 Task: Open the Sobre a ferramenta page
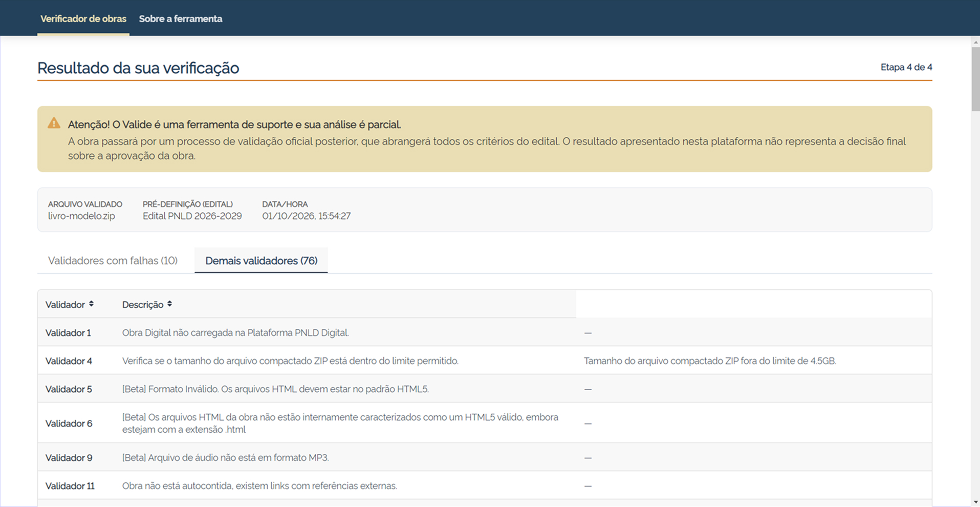181,19
